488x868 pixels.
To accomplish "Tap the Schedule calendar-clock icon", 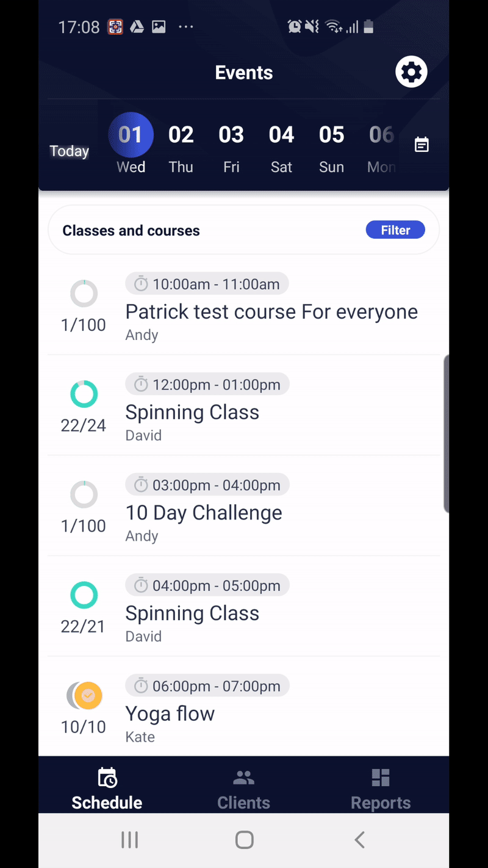I will tap(107, 776).
